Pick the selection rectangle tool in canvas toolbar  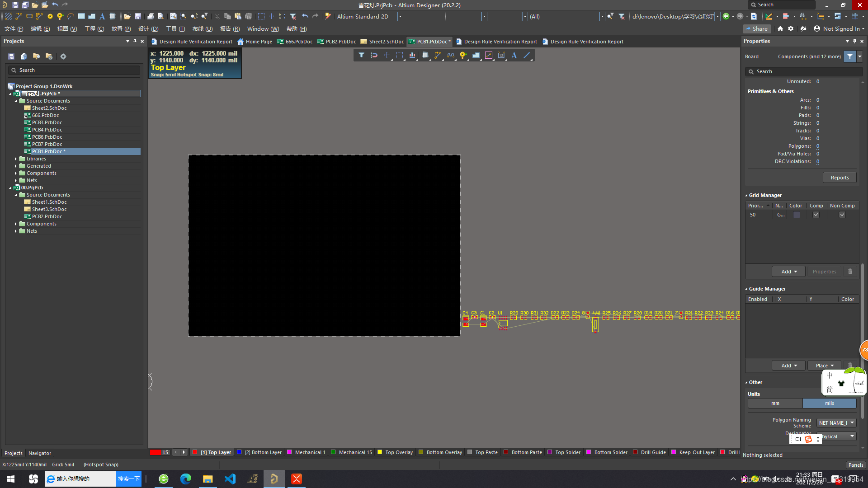coord(400,55)
